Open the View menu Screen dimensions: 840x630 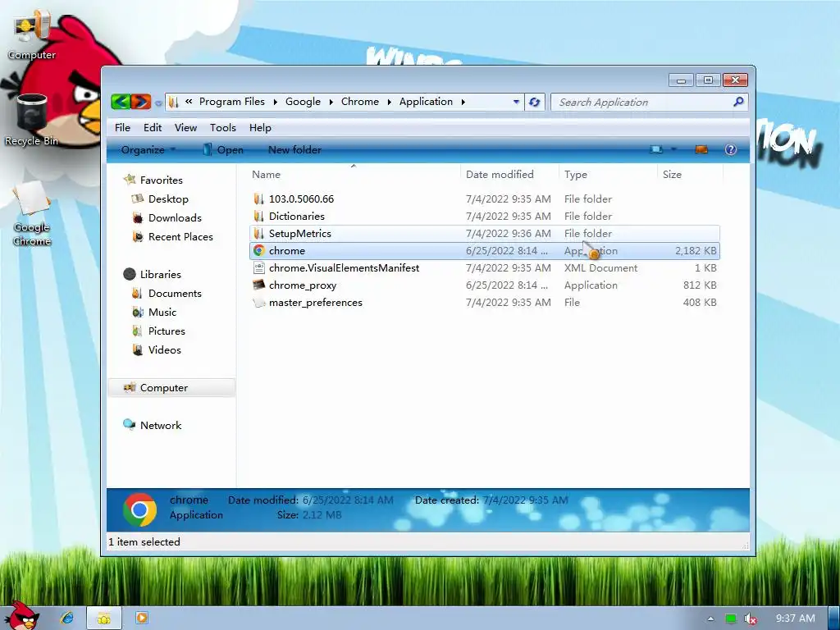186,127
